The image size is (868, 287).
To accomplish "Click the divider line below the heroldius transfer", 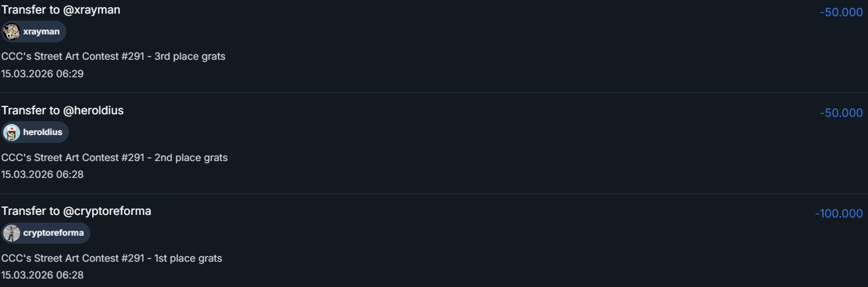I will tap(434, 193).
